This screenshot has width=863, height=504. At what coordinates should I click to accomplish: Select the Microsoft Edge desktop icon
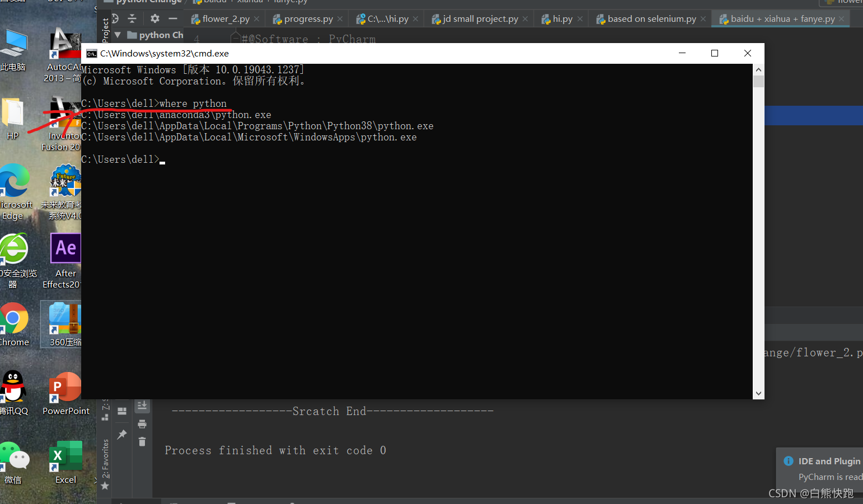click(15, 192)
